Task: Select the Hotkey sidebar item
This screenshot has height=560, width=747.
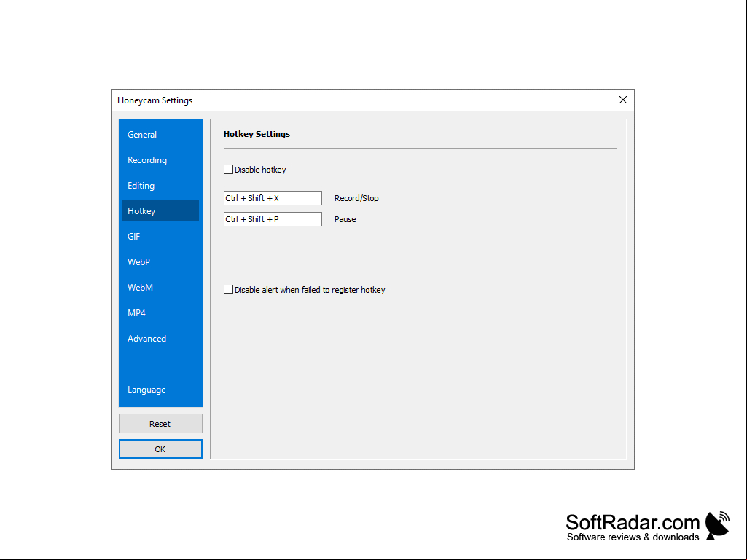Action: pos(160,210)
